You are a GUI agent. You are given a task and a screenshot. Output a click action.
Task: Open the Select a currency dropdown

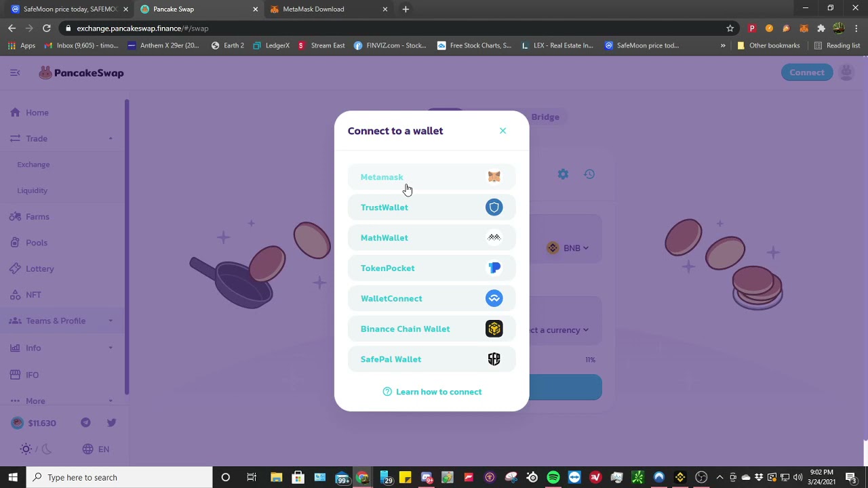click(x=559, y=330)
